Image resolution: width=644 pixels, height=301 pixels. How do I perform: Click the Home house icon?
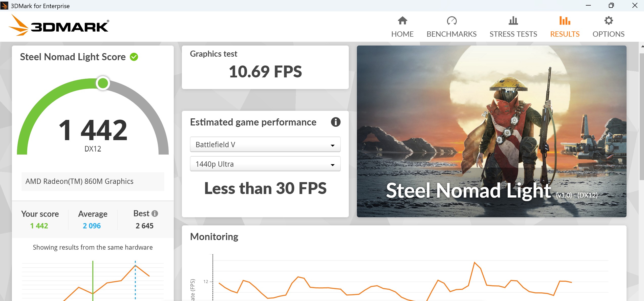[x=402, y=21]
